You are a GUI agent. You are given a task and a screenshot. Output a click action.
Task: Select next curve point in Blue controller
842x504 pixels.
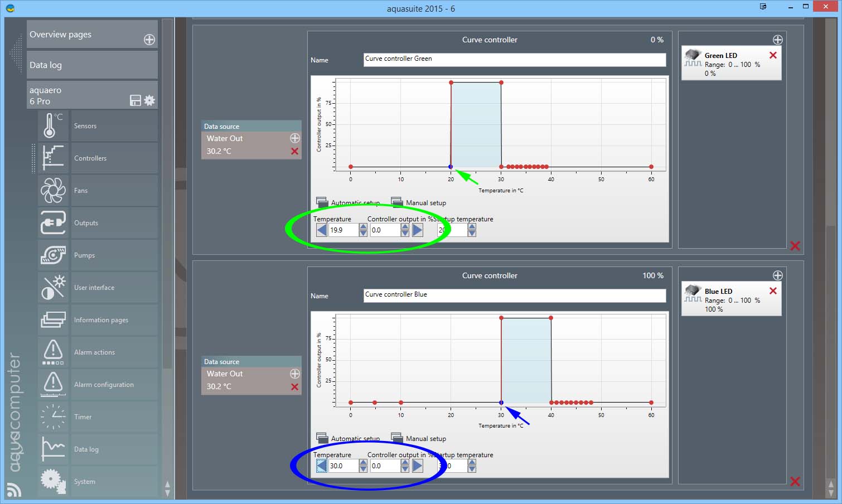418,466
